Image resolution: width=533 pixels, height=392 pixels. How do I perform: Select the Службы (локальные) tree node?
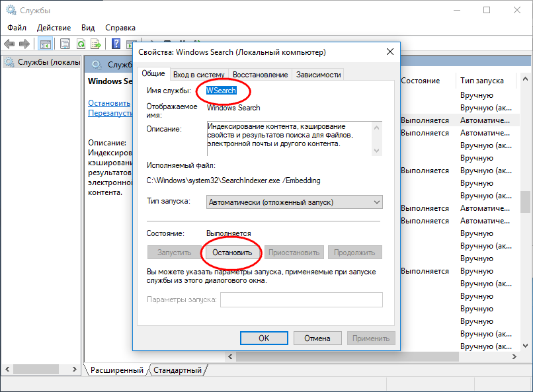pyautogui.click(x=42, y=62)
